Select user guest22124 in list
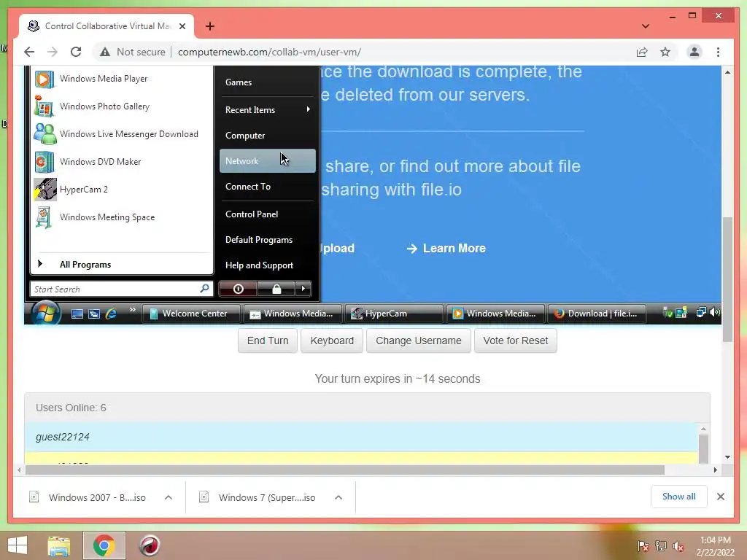The height and width of the screenshot is (560, 747). click(x=361, y=437)
